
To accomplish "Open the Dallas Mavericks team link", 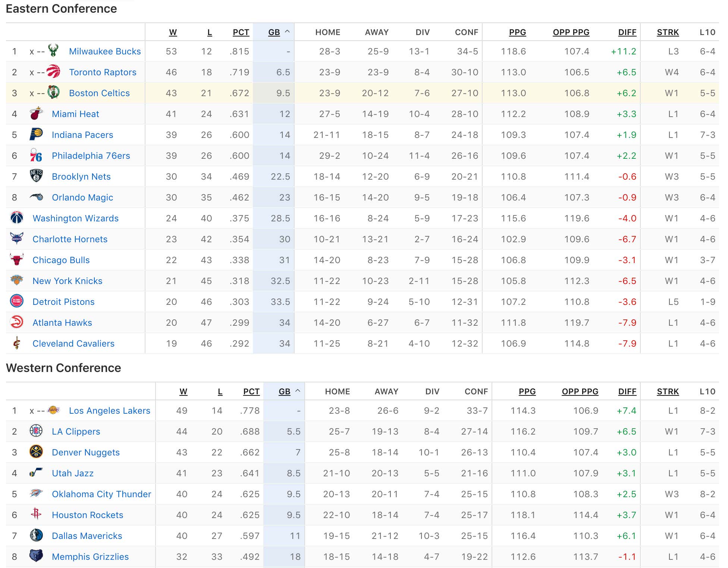I will click(87, 536).
